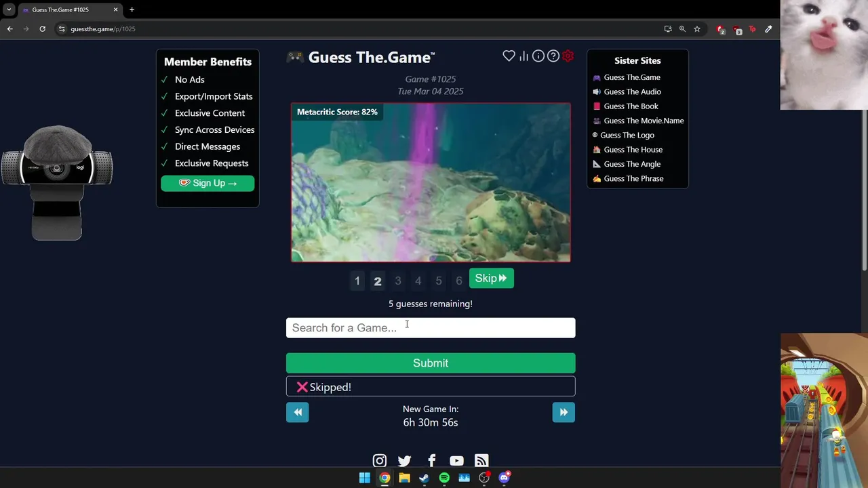Open the red Tp extension icon

pos(752,29)
